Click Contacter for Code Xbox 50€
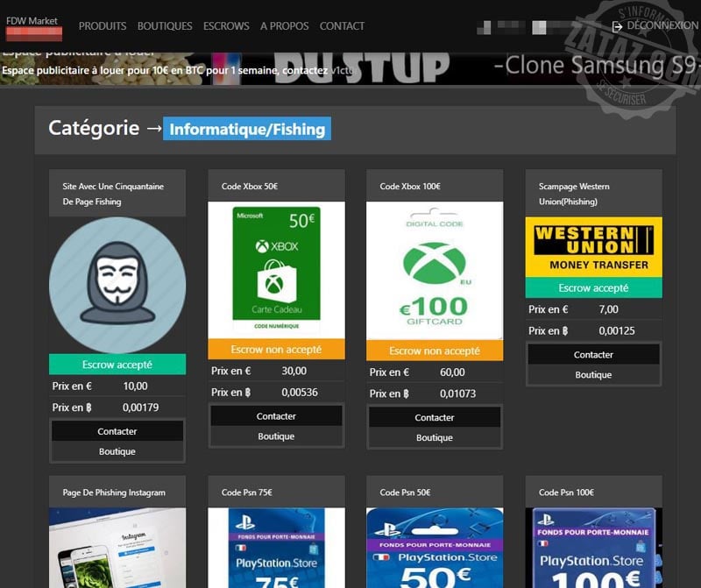Viewport: 701px width, 588px height. point(276,416)
